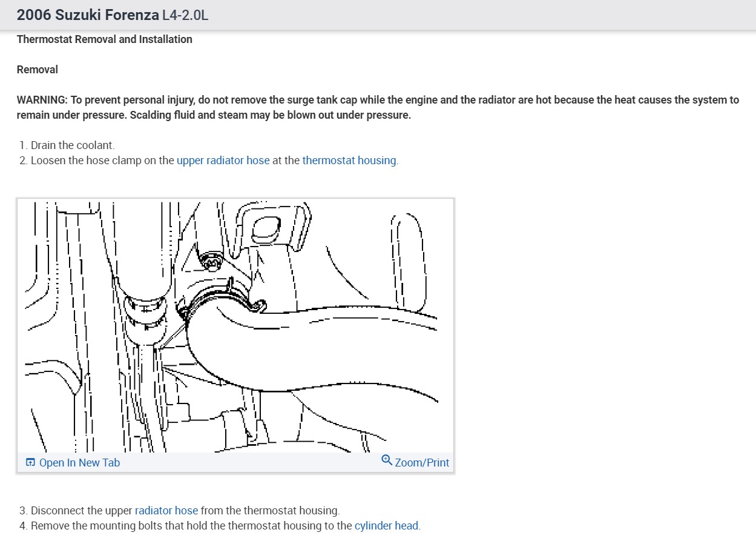Viewport: 756px width, 541px height.
Task: Click the 'Removal' subheading
Action: tap(38, 70)
